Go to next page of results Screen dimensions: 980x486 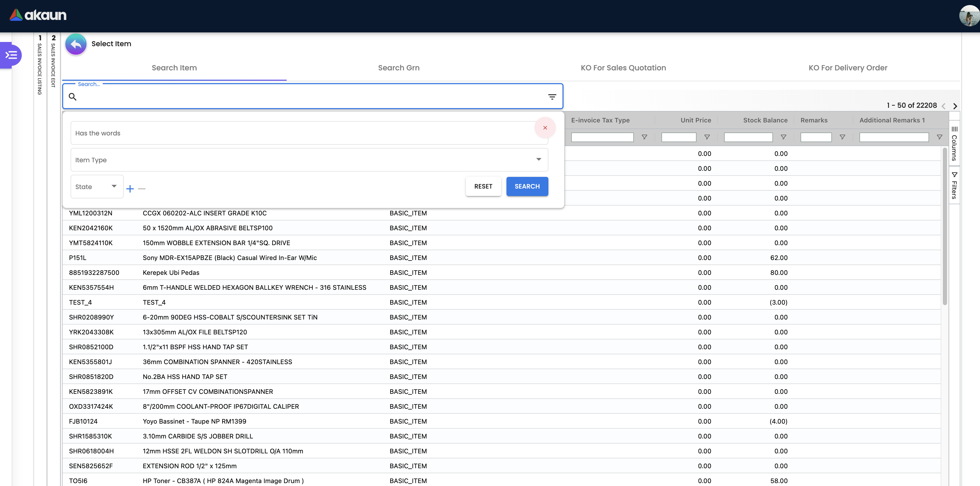[955, 106]
